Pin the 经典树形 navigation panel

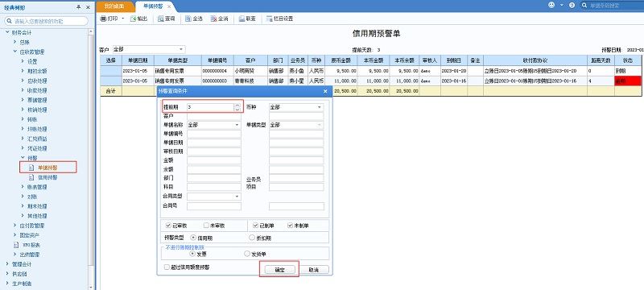pyautogui.click(x=79, y=7)
